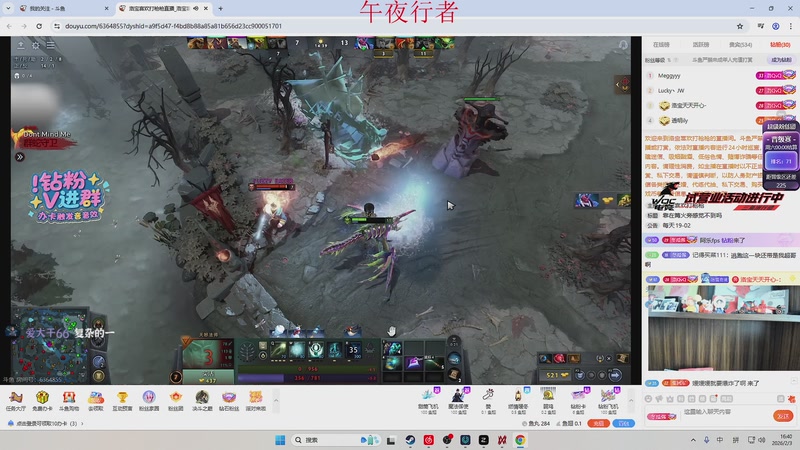Mute the Douyu tab audio icon

[x=196, y=8]
